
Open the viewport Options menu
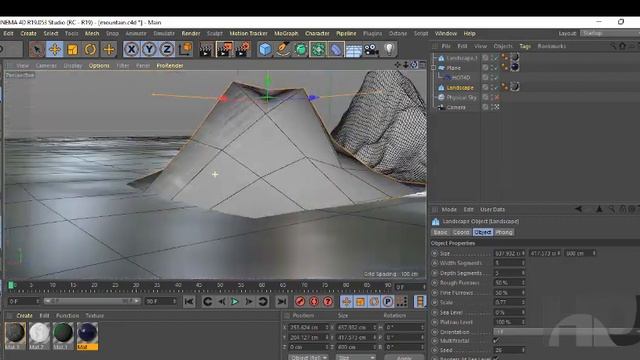pyautogui.click(x=99, y=65)
